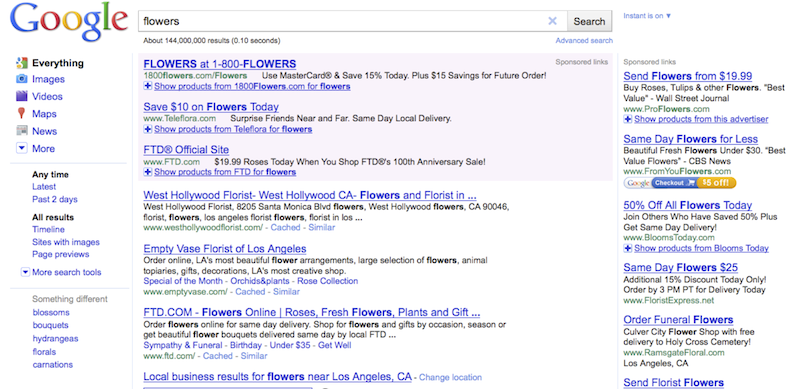This screenshot has height=389, width=800.
Task: Open Empty Vase Florist of Los Angeles
Action: point(225,249)
